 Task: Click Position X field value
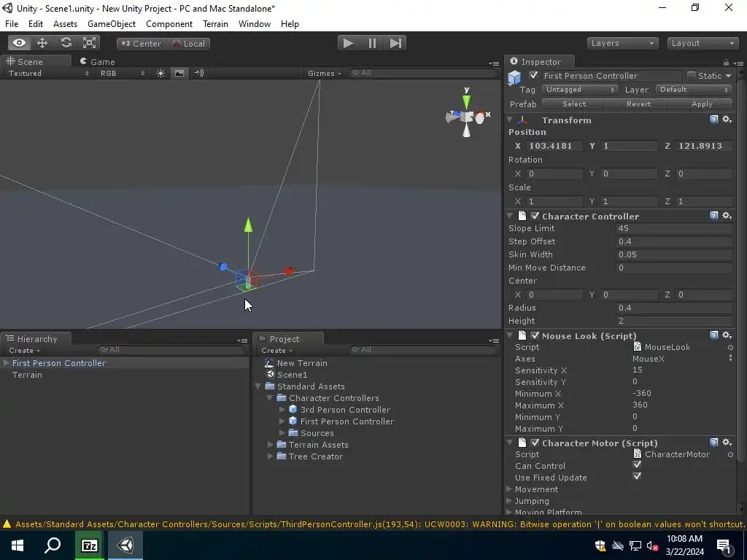554,146
